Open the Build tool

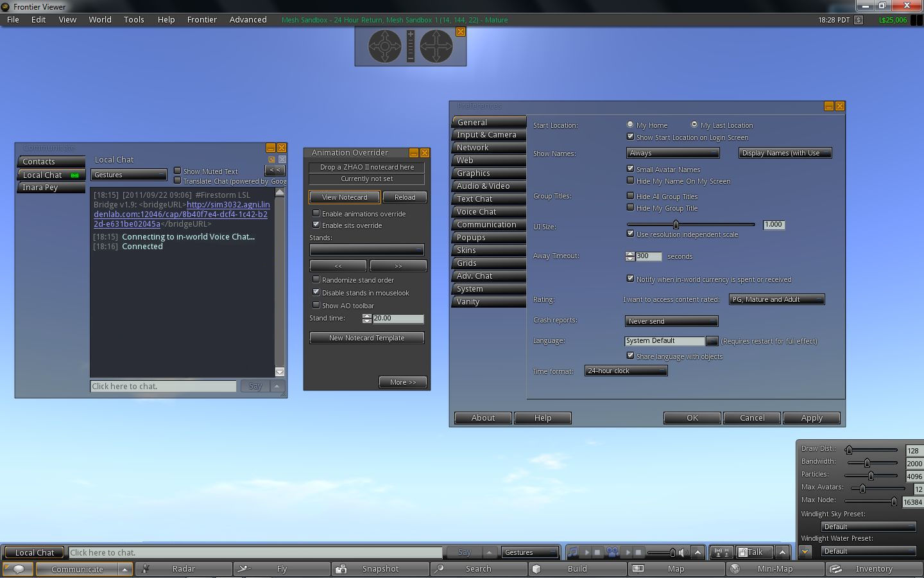click(577, 569)
